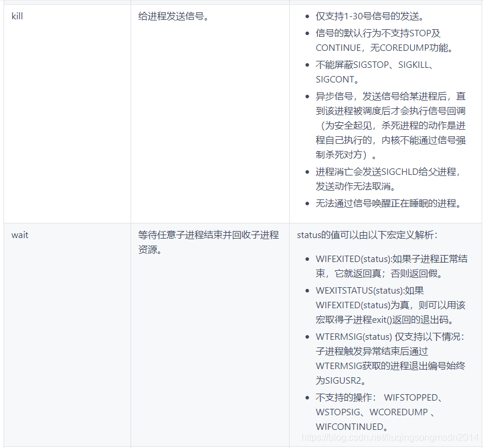Click the bullet "仅支持1-30号信号的发送。"
The width and height of the screenshot is (484, 448).
pos(370,16)
